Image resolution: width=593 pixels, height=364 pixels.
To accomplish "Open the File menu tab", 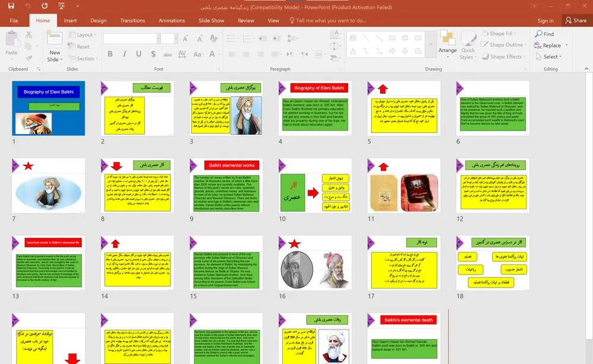I will point(14,20).
